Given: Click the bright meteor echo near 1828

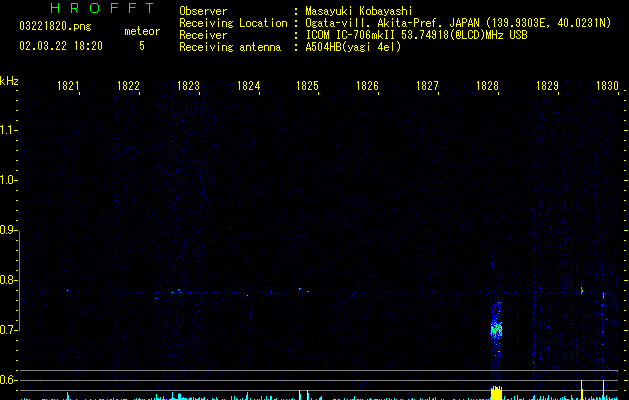Looking at the screenshot, I should (x=497, y=330).
